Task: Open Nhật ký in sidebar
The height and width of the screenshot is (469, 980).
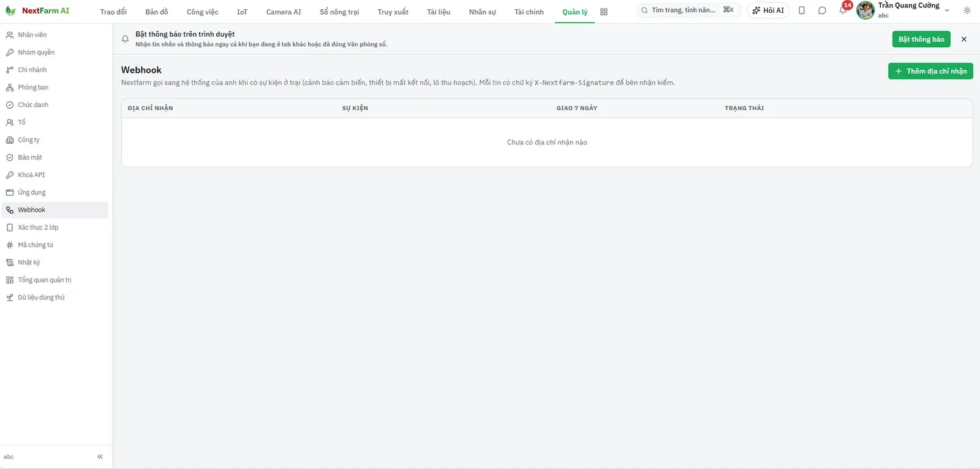Action: [55, 263]
